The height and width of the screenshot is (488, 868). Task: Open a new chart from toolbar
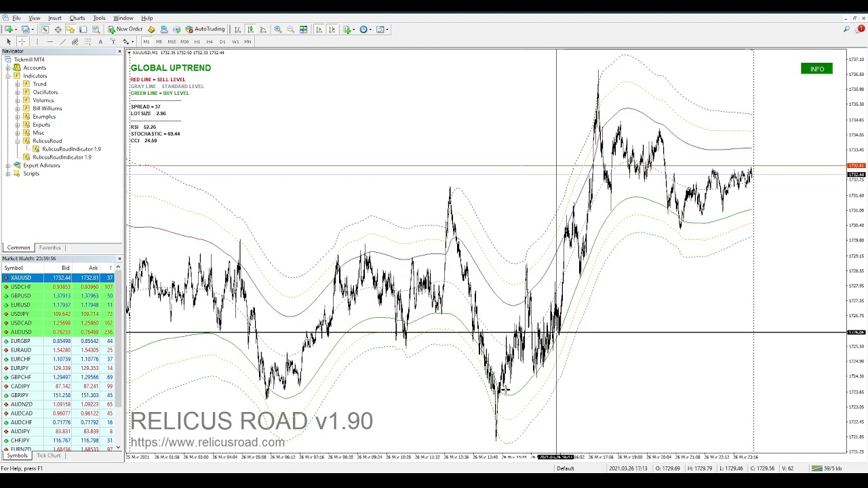click(9, 29)
